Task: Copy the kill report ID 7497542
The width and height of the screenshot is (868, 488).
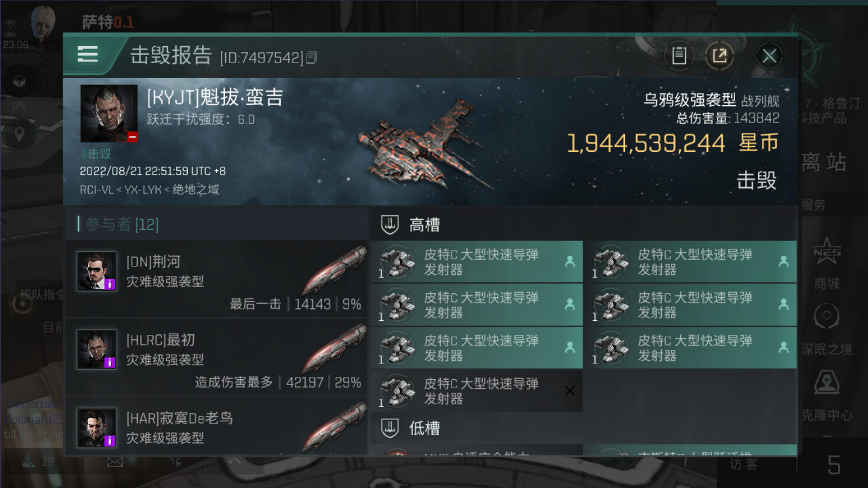Action: click(311, 57)
